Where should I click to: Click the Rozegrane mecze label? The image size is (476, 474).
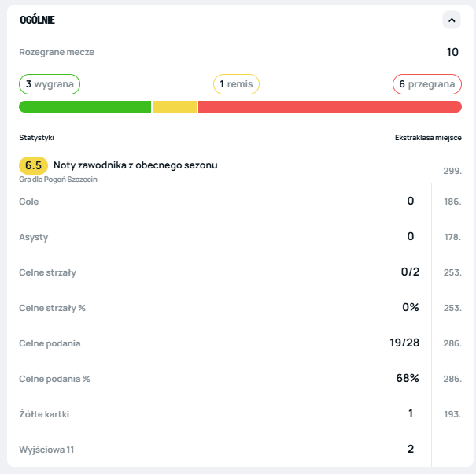tap(57, 52)
